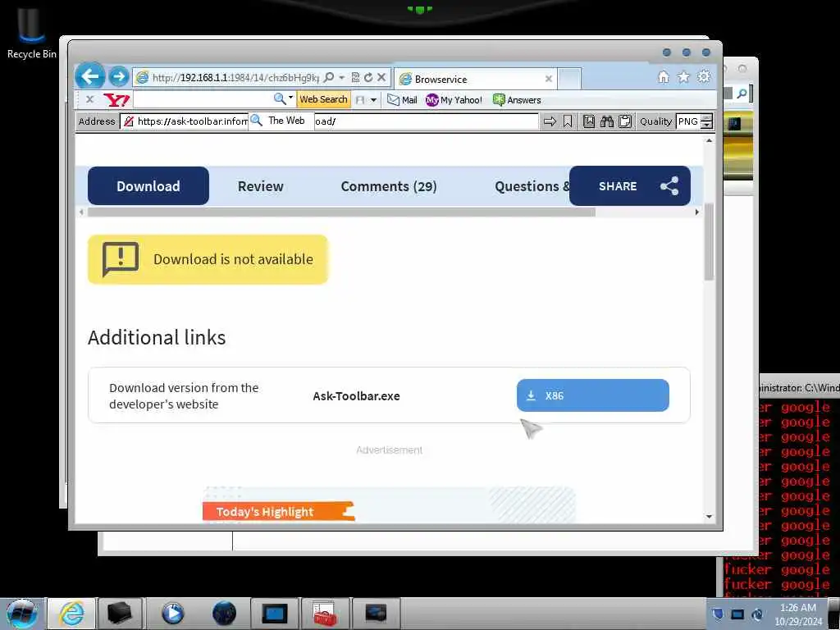Screen dimensions: 840x630
Task: Close the Yahoo toolbar with its X
Action: click(x=89, y=99)
